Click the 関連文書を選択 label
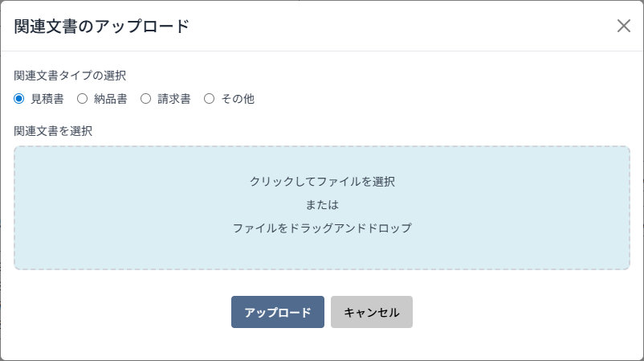644x361 pixels. coord(53,130)
